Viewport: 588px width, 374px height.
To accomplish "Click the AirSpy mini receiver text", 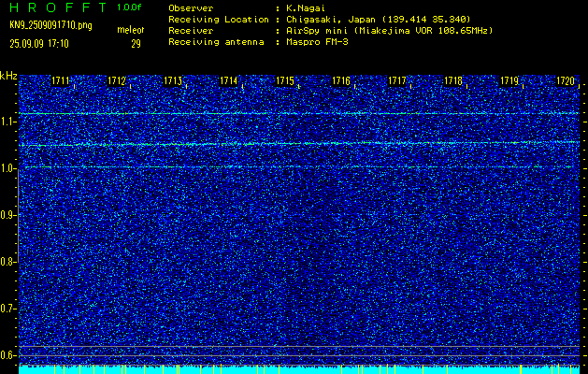I will click(x=389, y=31).
